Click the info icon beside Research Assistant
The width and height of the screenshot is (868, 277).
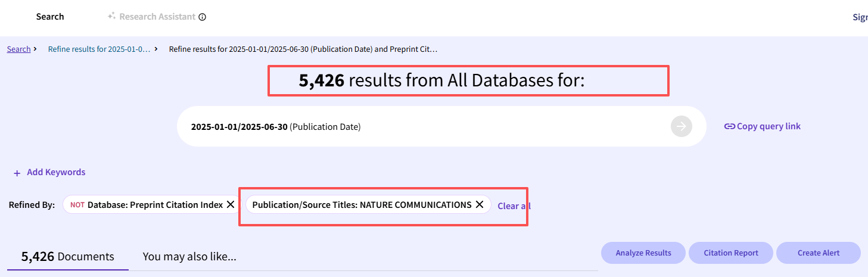tap(203, 17)
